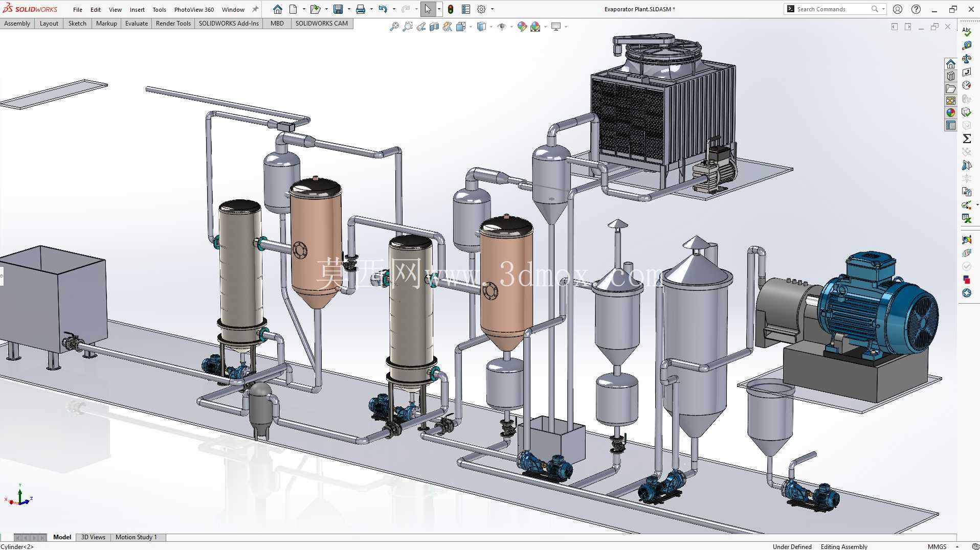Click the Home (Welcome) icon in the top toolbar

[x=277, y=9]
